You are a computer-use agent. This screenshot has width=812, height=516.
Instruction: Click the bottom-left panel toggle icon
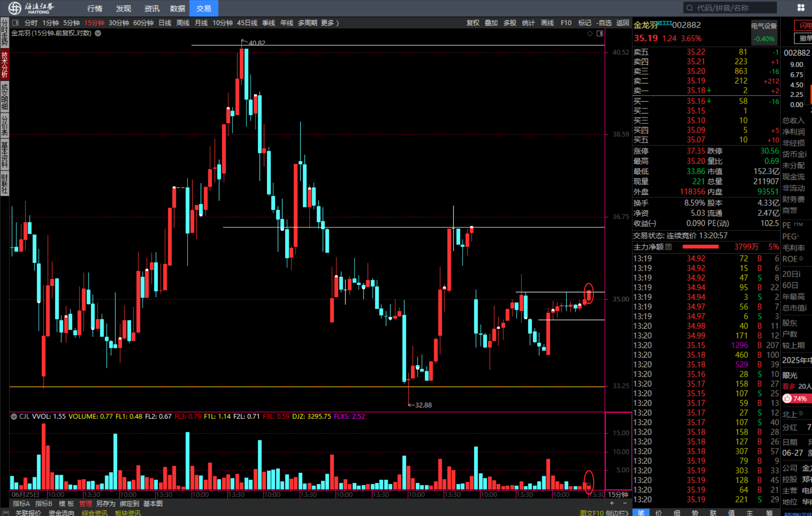(x=6, y=513)
